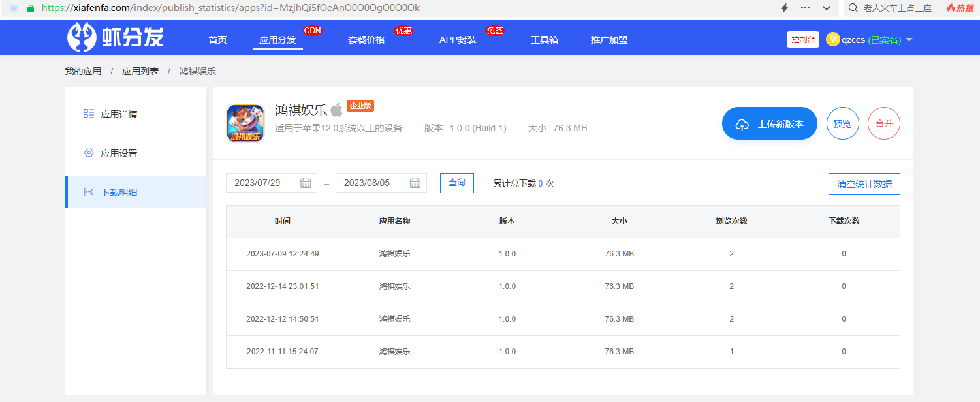980x402 pixels.
Task: Select 应用设置 in the sidebar
Action: [x=119, y=153]
